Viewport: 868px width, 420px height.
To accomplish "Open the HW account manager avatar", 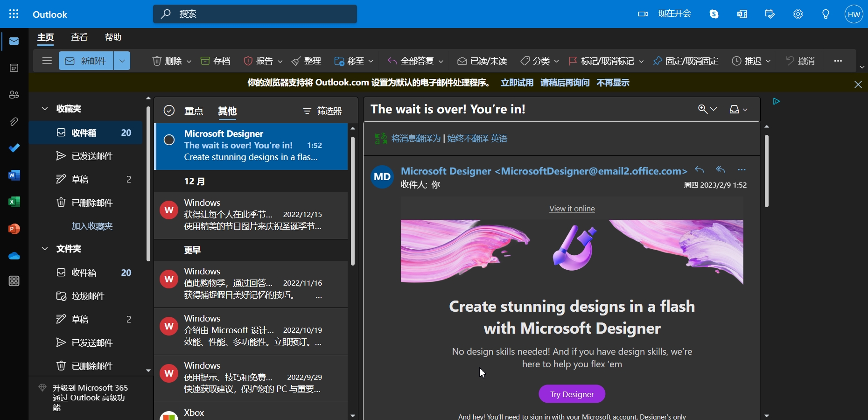I will [854, 14].
